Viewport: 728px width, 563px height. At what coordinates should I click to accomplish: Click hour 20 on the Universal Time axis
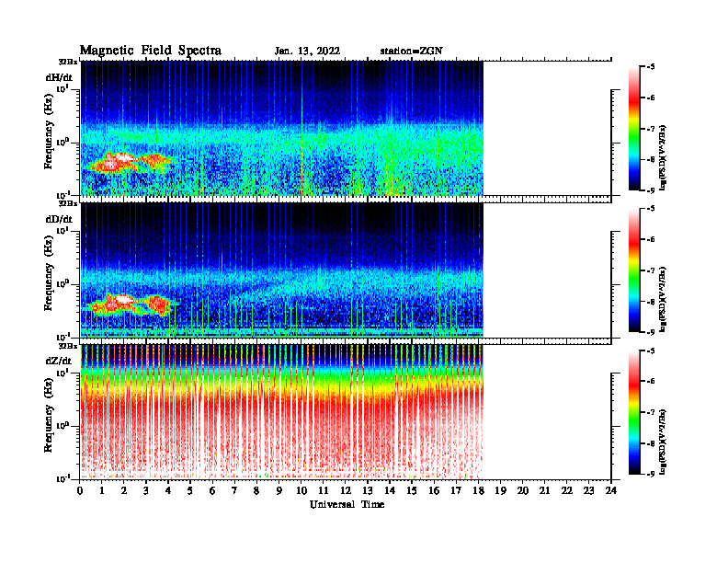coord(522,491)
